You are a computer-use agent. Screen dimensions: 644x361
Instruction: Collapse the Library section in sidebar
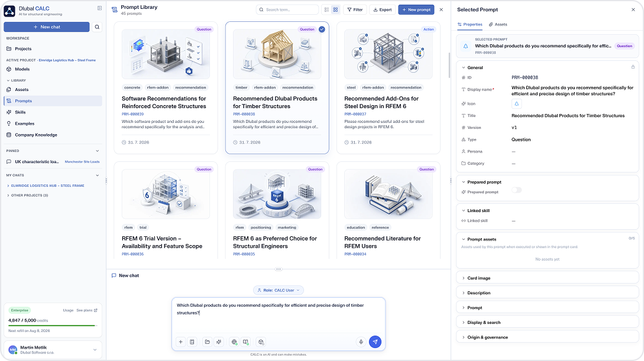[16, 80]
